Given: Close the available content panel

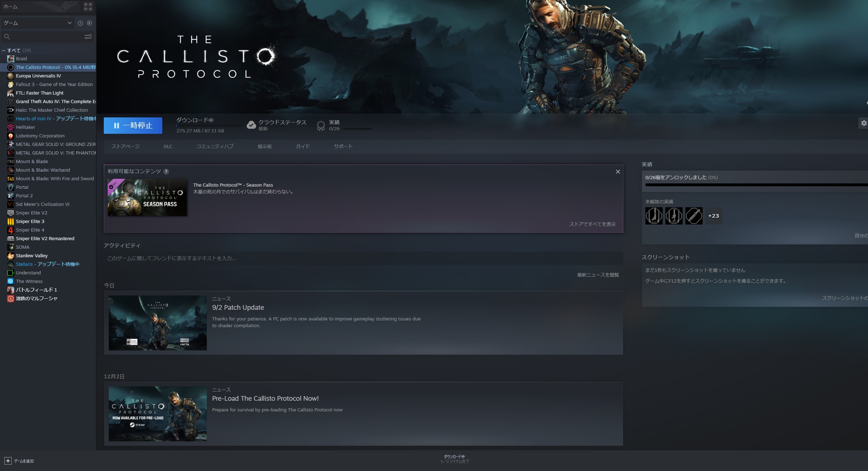Looking at the screenshot, I should [x=618, y=172].
